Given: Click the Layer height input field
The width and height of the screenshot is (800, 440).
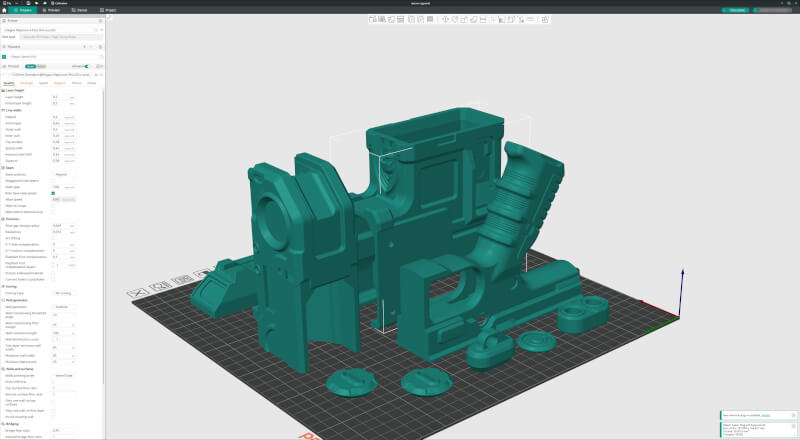Looking at the screenshot, I should pos(56,97).
